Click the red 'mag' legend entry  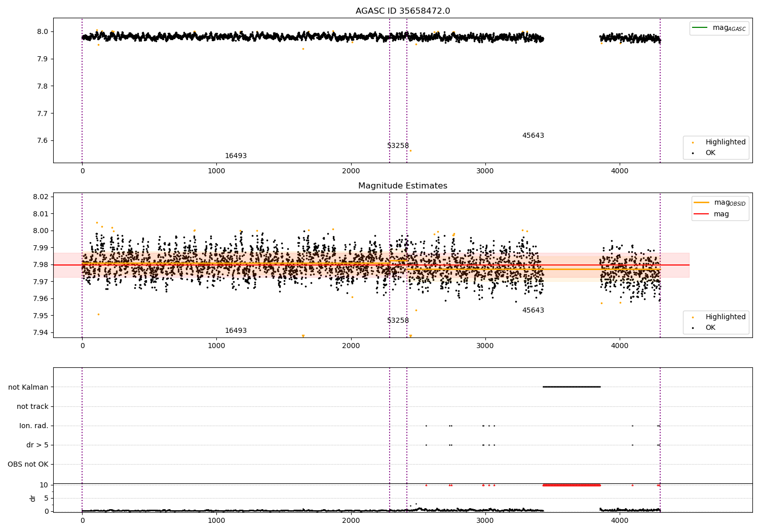click(712, 214)
